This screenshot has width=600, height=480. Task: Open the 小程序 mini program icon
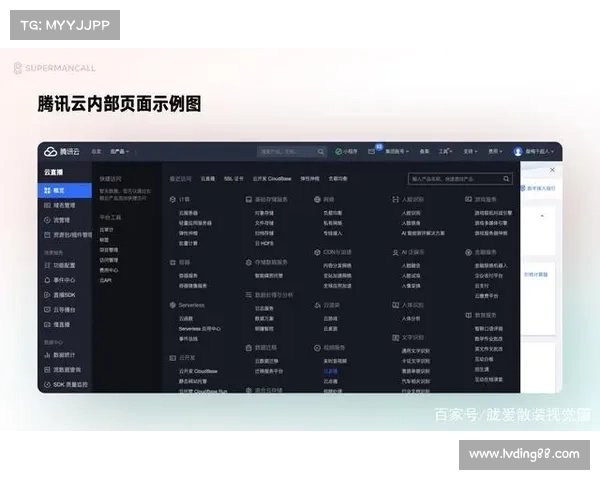338,152
